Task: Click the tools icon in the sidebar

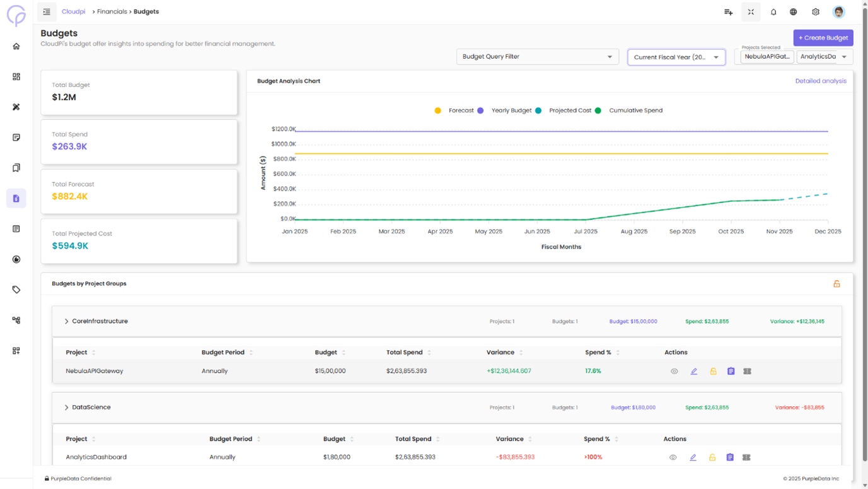Action: pyautogui.click(x=16, y=107)
